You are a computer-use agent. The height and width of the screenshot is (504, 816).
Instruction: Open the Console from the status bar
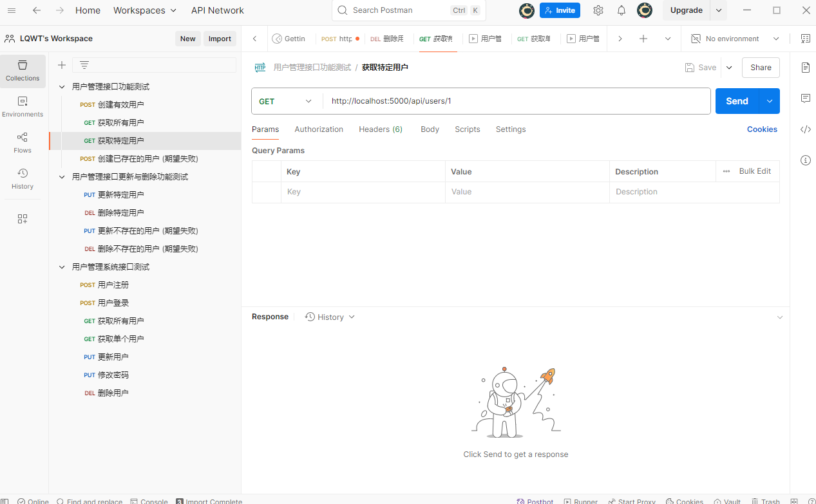click(149, 501)
